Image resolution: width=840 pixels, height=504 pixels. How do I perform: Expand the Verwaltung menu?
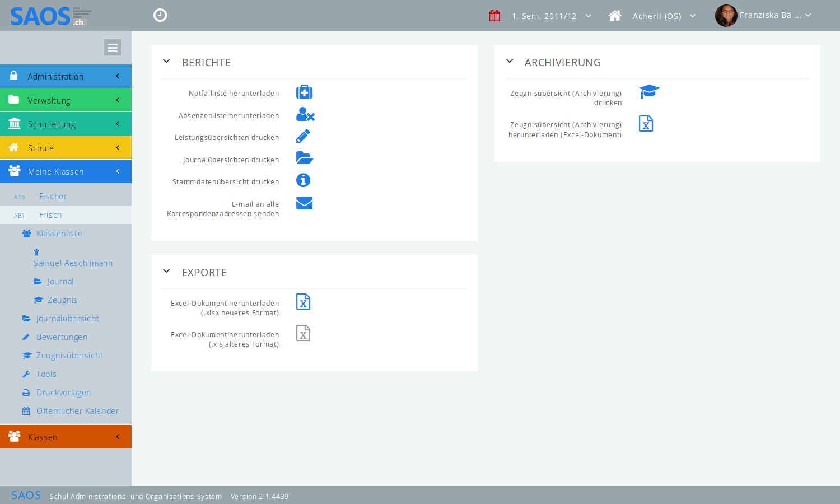click(x=66, y=100)
